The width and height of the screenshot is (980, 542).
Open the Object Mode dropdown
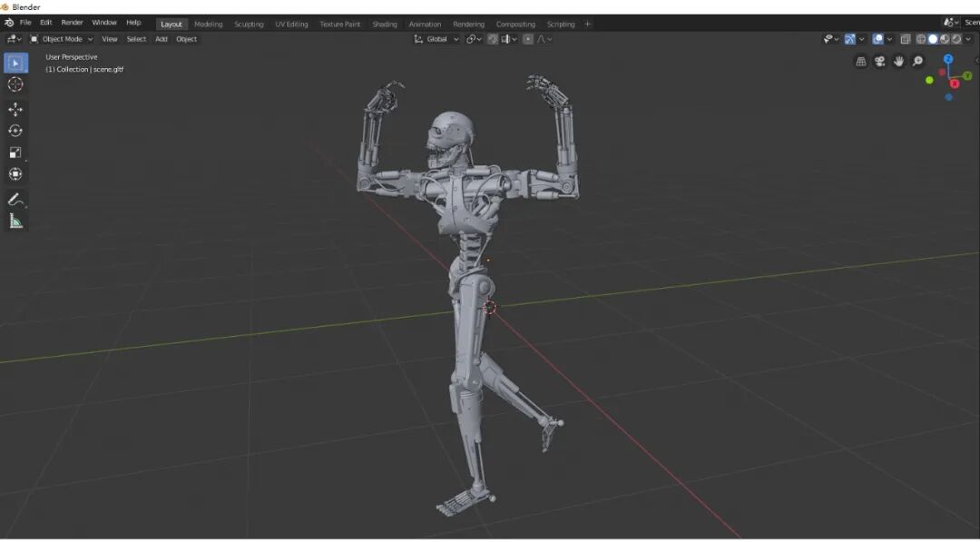64,39
